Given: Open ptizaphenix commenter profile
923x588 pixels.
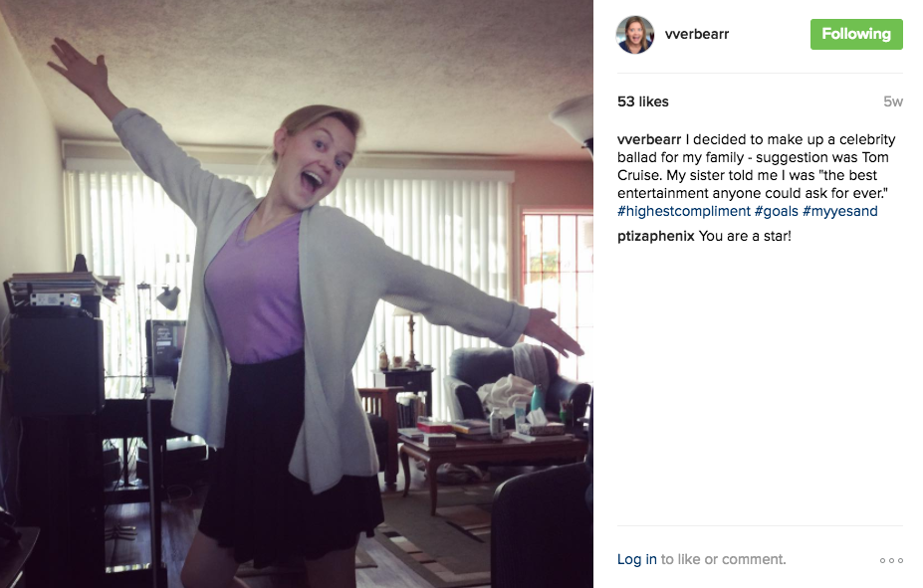Looking at the screenshot, I should click(x=656, y=236).
